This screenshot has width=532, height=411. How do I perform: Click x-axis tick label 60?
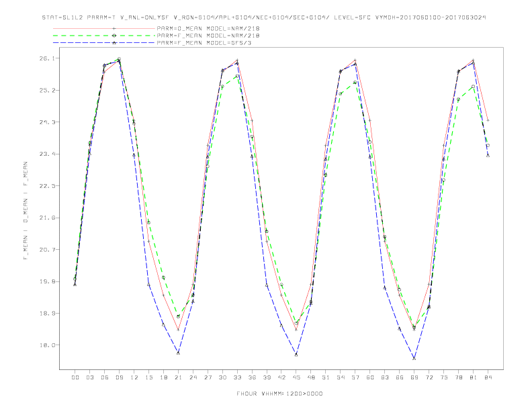click(x=370, y=377)
